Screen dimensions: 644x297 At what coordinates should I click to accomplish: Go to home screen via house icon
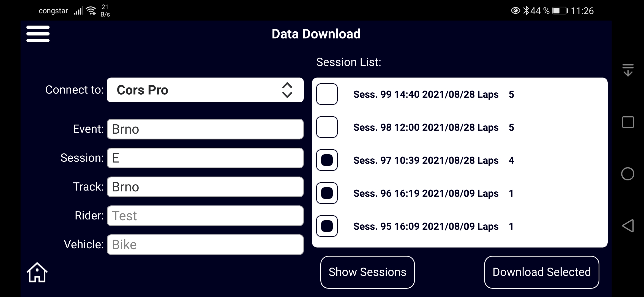pyautogui.click(x=37, y=272)
